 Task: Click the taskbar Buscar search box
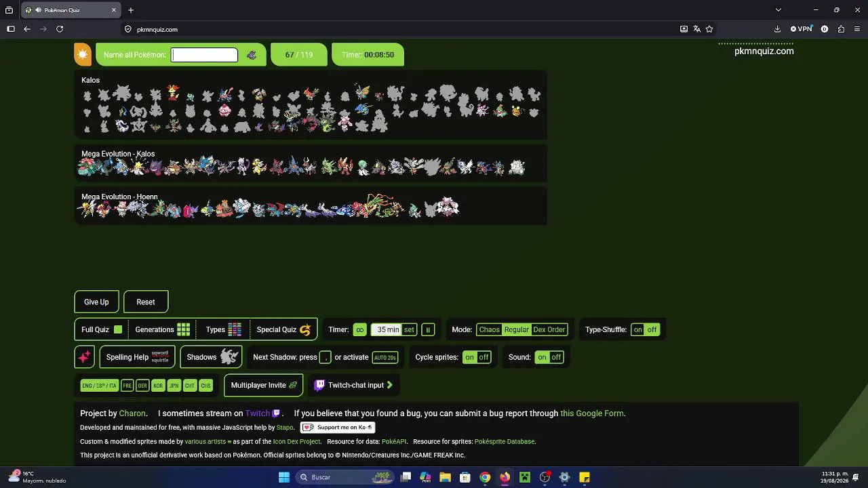tap(346, 477)
